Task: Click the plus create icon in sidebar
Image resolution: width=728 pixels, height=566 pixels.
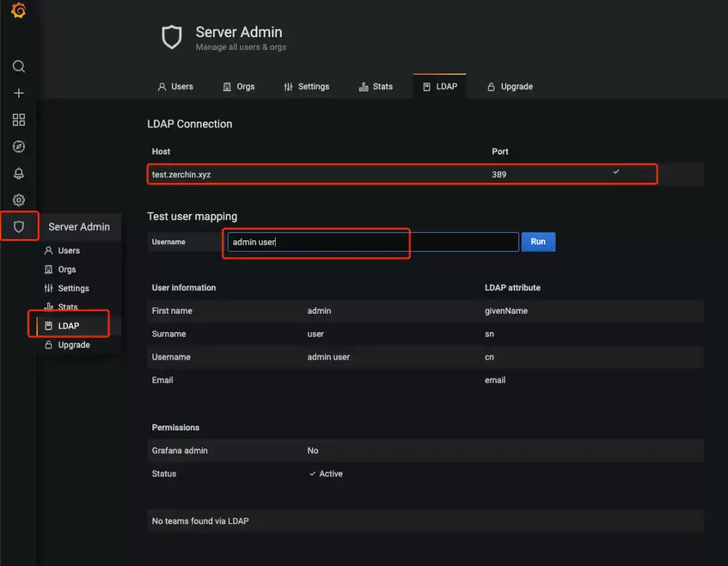Action: click(19, 93)
